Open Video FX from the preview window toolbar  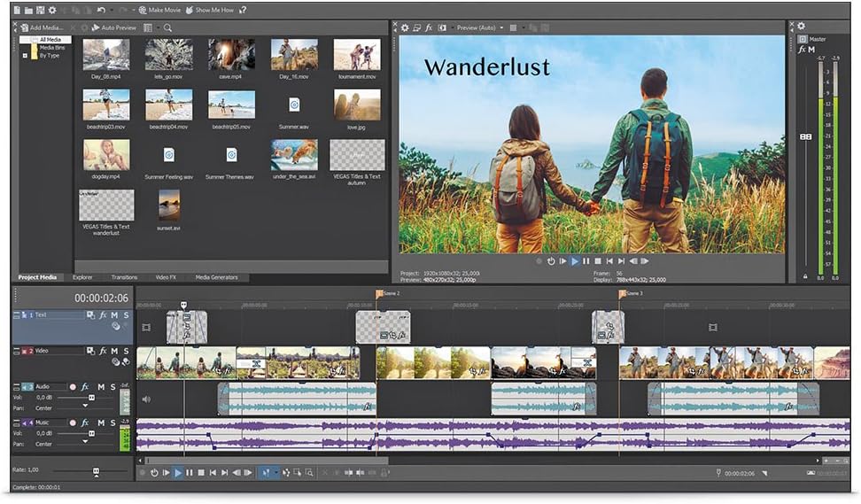click(429, 27)
